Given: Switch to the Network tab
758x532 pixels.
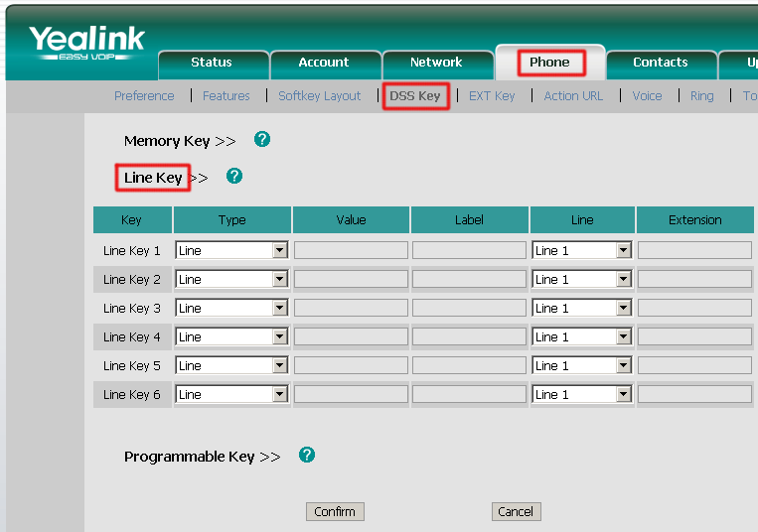Looking at the screenshot, I should [436, 63].
